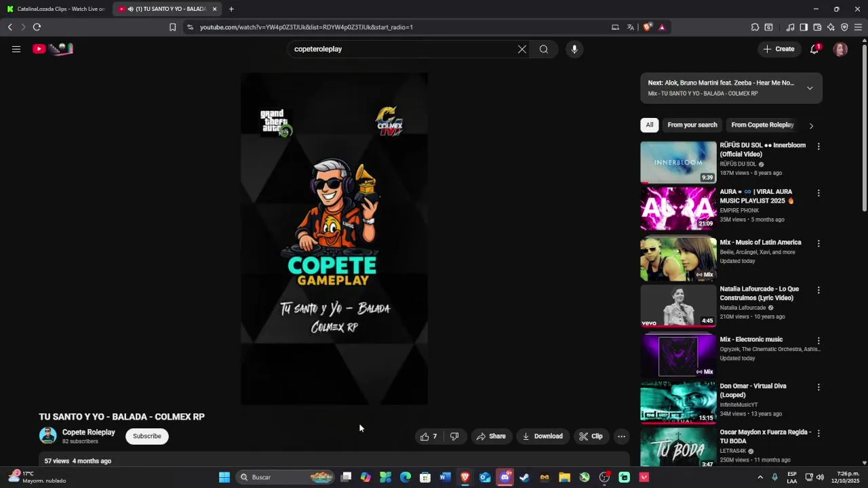Switch to CatalinaLozada Clips browser tab
This screenshot has width=868, height=488.
[x=56, y=9]
